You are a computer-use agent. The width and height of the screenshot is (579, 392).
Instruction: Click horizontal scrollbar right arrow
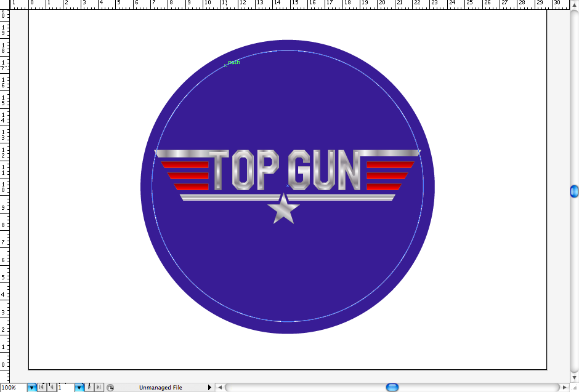point(564,388)
